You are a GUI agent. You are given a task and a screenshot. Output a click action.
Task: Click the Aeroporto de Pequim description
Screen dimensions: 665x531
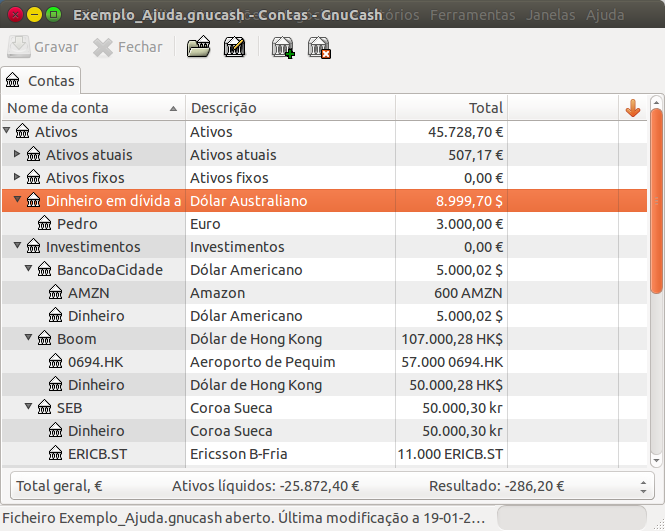point(263,362)
